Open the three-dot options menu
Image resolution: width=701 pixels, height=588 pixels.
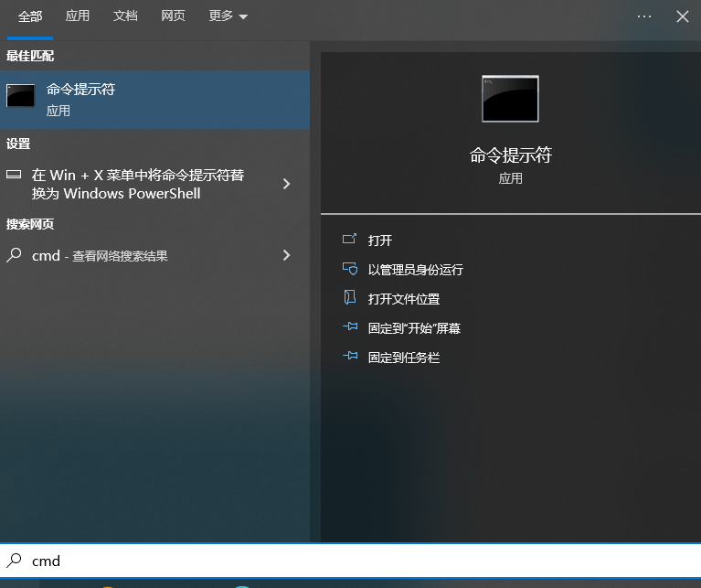click(644, 16)
